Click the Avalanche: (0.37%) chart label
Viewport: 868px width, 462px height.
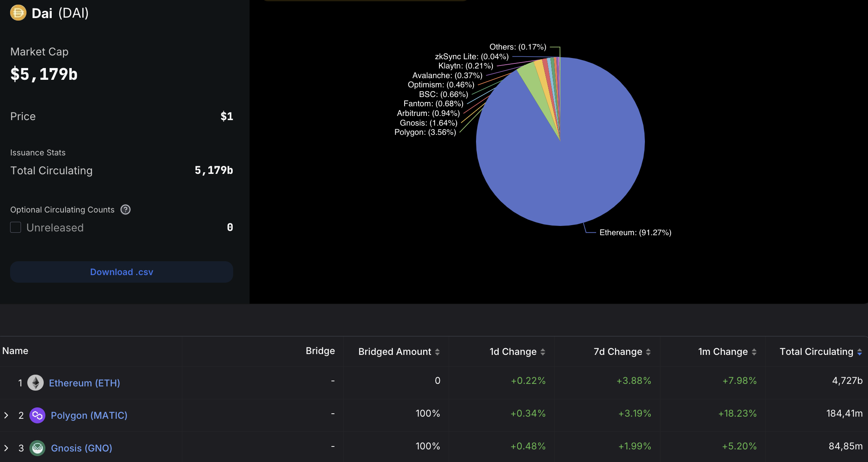coord(447,75)
